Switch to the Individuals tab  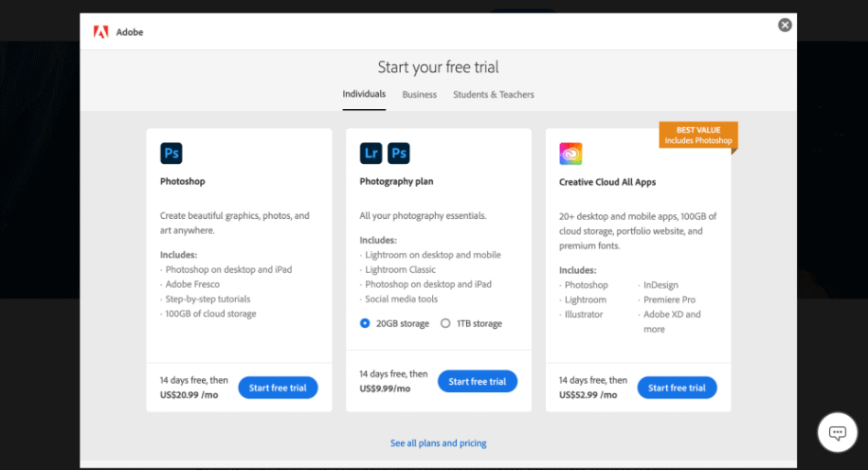pos(364,94)
